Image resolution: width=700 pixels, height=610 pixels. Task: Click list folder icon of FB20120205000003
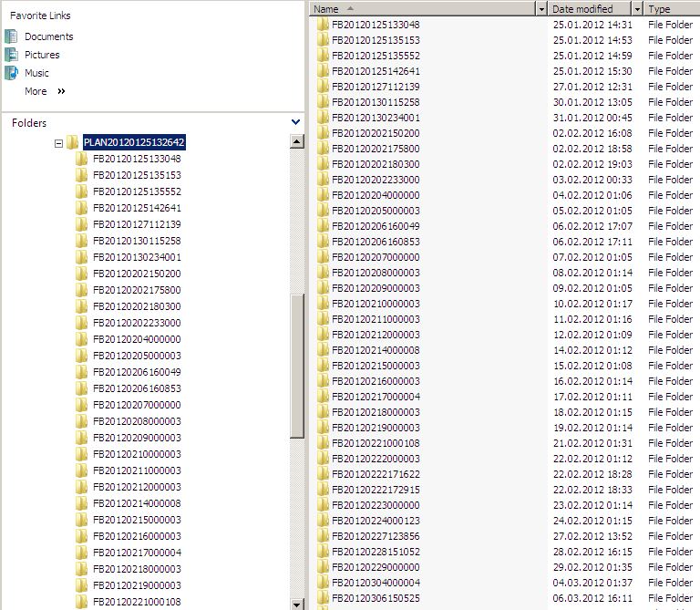click(323, 211)
